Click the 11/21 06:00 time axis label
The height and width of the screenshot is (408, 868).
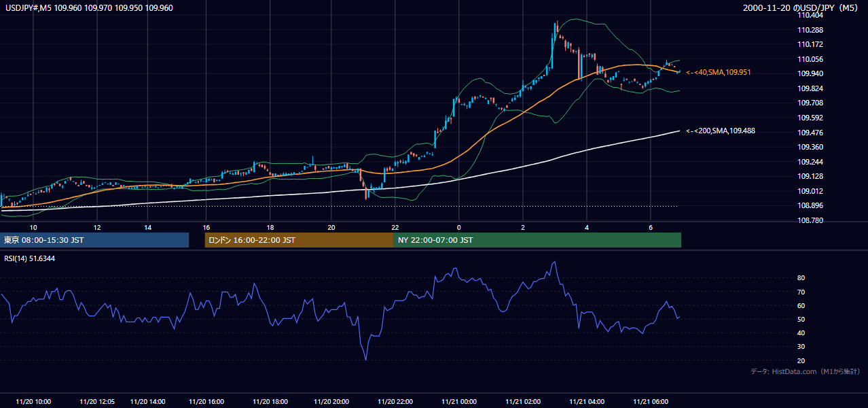(x=651, y=401)
